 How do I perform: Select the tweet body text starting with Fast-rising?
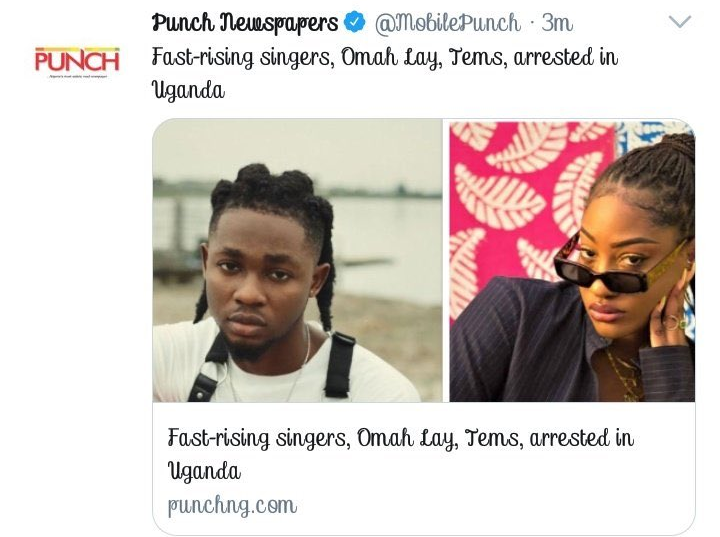point(385,73)
